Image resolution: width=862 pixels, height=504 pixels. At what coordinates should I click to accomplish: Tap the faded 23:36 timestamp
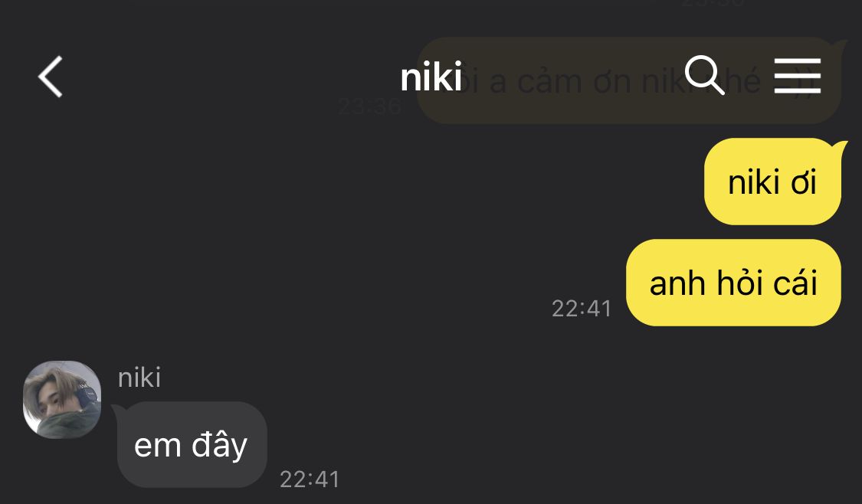[369, 106]
